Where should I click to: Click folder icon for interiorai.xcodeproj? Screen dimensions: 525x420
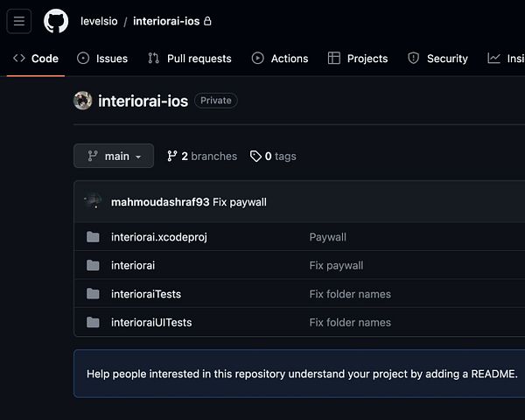93,237
